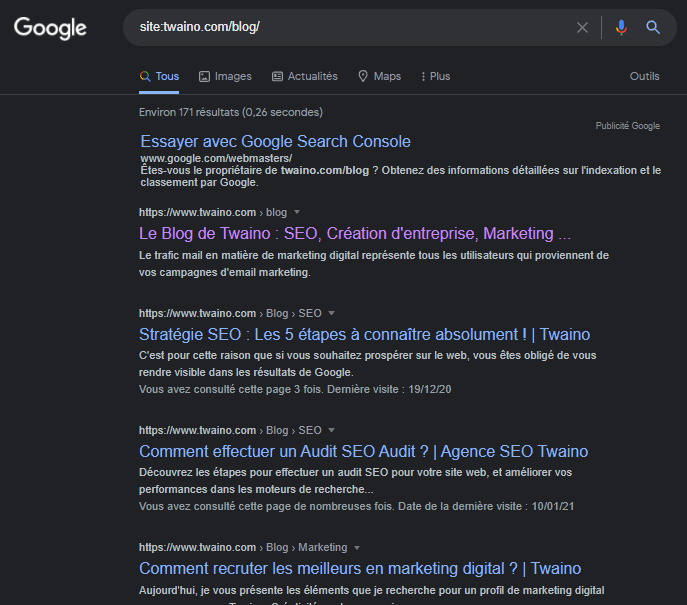Image resolution: width=687 pixels, height=605 pixels.
Task: Click the Images tab icon
Action: coord(204,77)
